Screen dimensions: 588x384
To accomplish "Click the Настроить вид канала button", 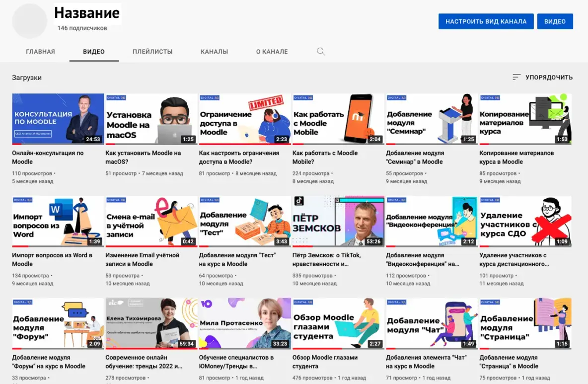I will 486,21.
